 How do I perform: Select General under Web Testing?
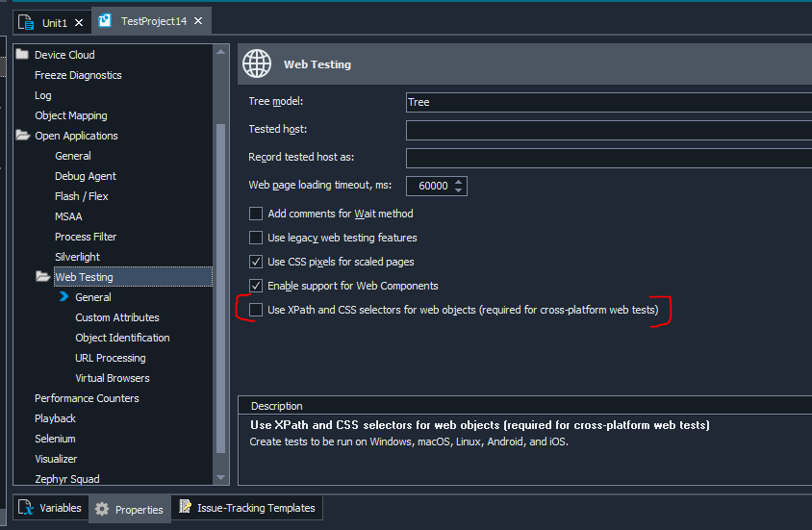[92, 297]
